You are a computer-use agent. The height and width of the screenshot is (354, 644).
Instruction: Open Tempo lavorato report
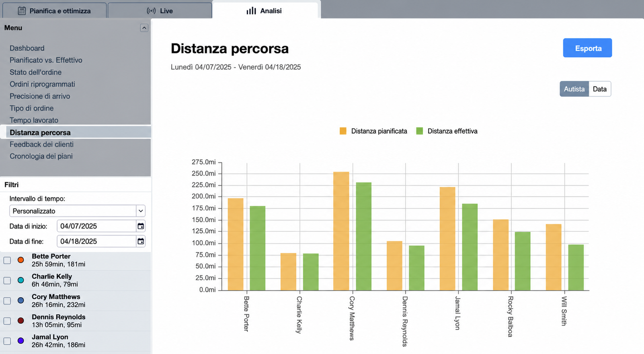pyautogui.click(x=34, y=120)
